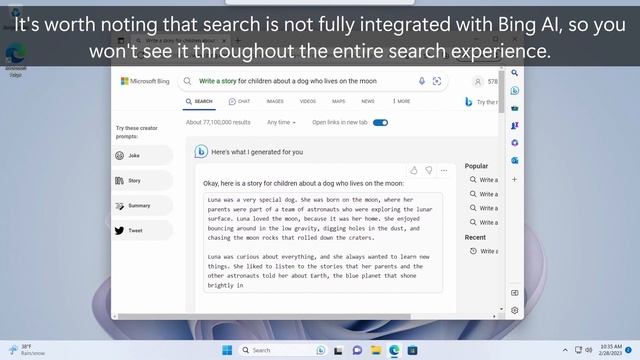Select the Joke creator prompt
This screenshot has height=360, width=640.
point(143,156)
